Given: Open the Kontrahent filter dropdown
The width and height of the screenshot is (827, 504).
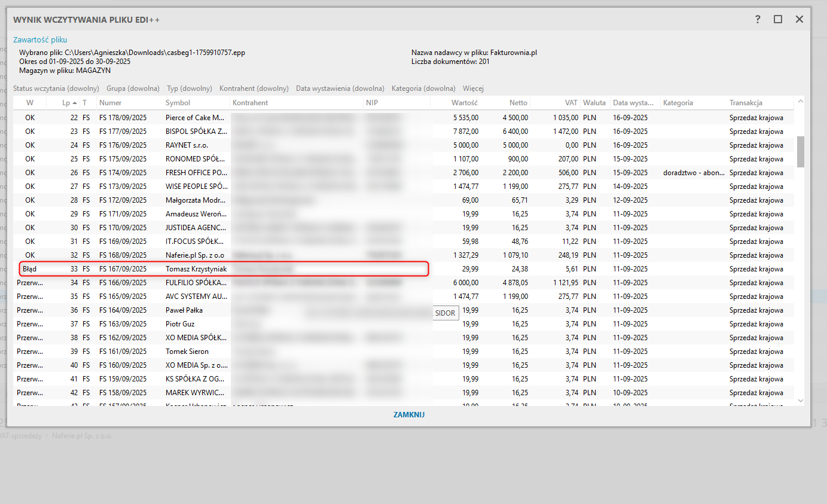Looking at the screenshot, I should point(254,88).
